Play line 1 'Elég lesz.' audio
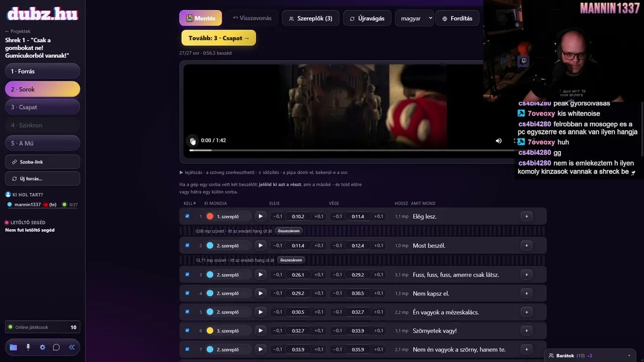644x362 pixels. (260, 216)
